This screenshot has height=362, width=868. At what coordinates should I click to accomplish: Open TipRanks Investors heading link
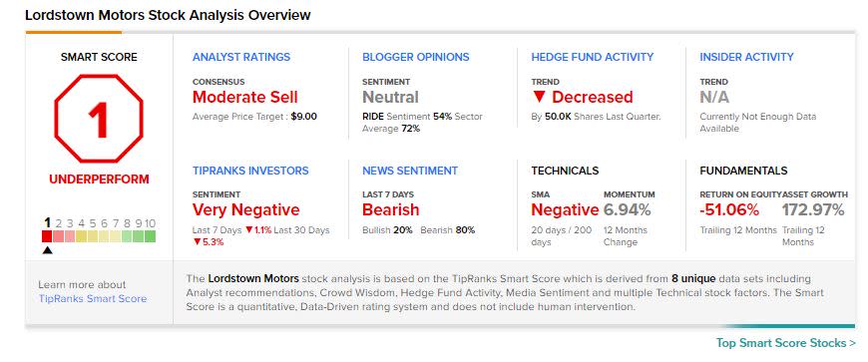click(250, 171)
